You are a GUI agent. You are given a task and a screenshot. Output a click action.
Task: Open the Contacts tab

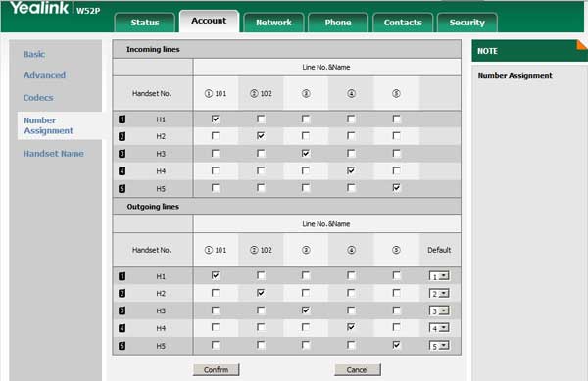pos(403,23)
